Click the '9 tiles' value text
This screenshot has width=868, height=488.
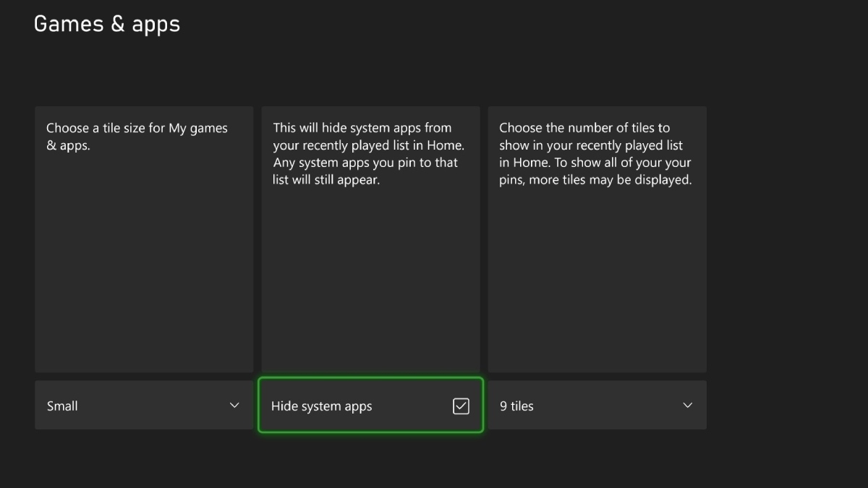click(x=516, y=406)
